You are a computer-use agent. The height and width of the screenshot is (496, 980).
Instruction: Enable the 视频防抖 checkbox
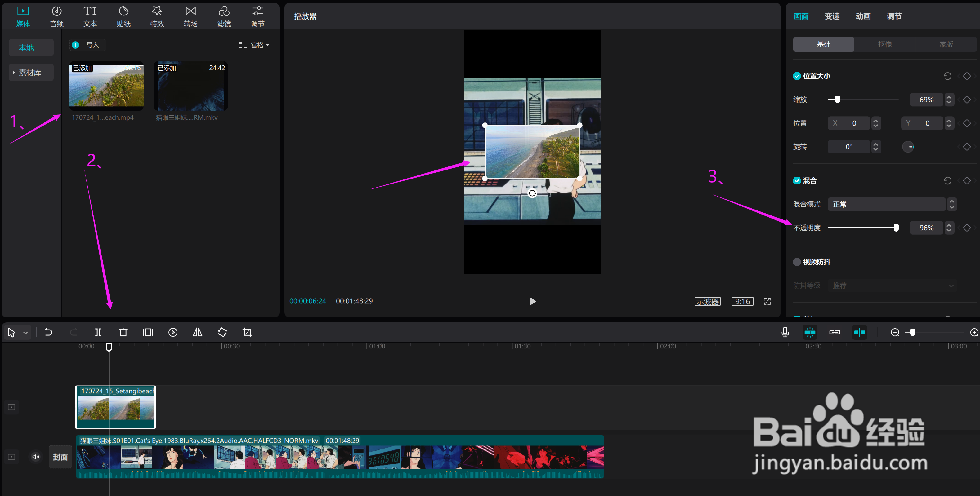click(x=797, y=262)
